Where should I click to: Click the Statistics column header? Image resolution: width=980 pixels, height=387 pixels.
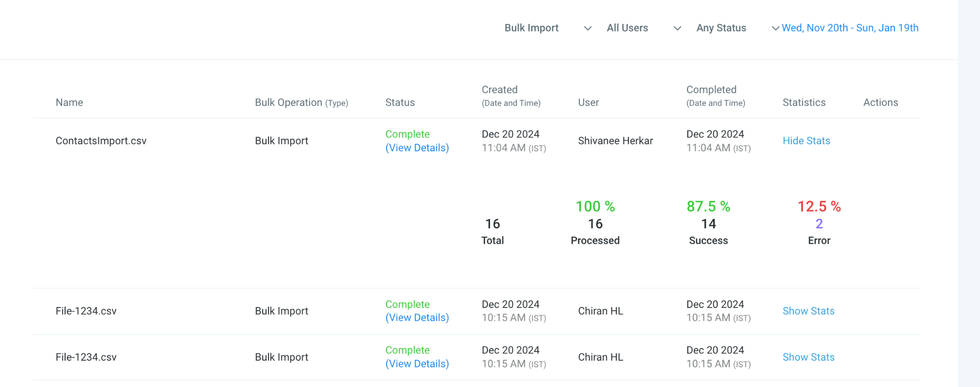(804, 102)
